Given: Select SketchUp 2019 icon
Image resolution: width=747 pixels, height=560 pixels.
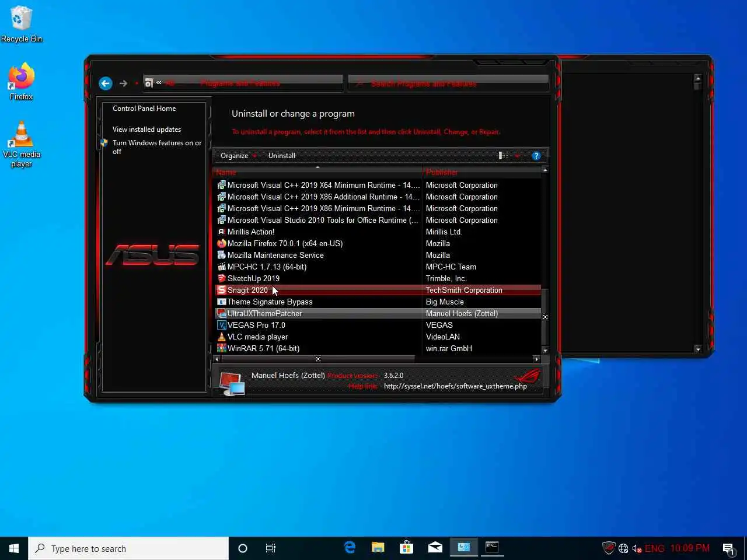Looking at the screenshot, I should pos(221,278).
